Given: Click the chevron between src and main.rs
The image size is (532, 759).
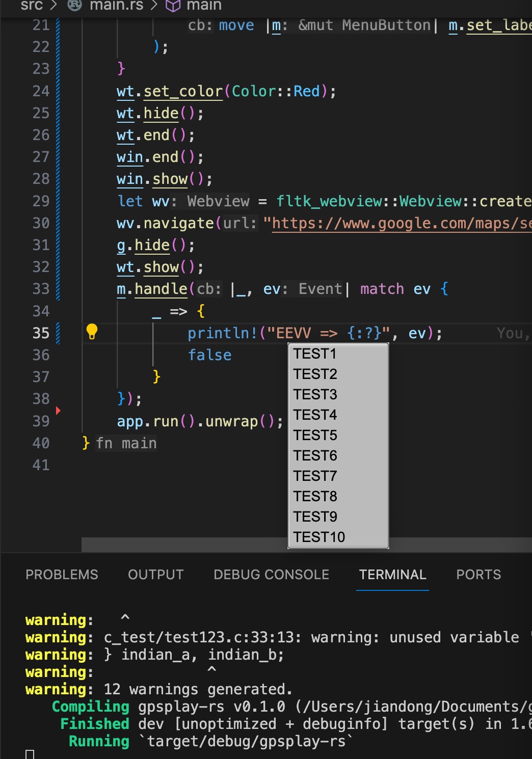Looking at the screenshot, I should [x=52, y=6].
